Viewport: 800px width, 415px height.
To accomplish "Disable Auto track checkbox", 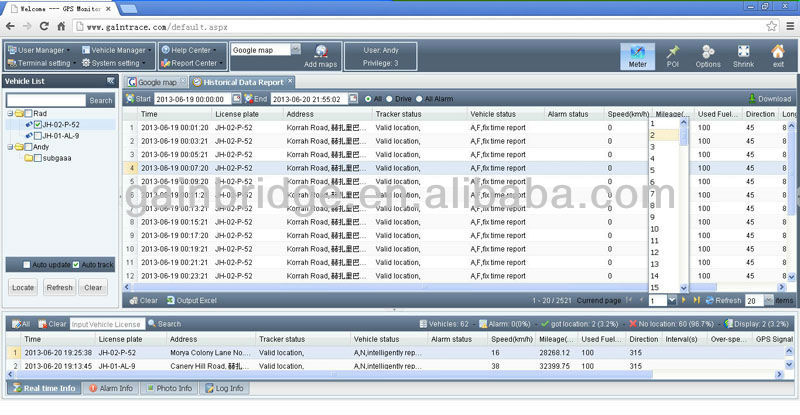I will click(76, 264).
